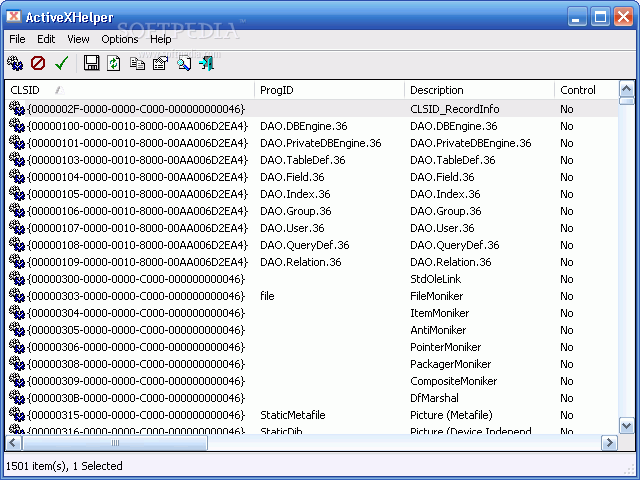Click the gear icon of DAO.TableDef.36 row

click(x=17, y=160)
